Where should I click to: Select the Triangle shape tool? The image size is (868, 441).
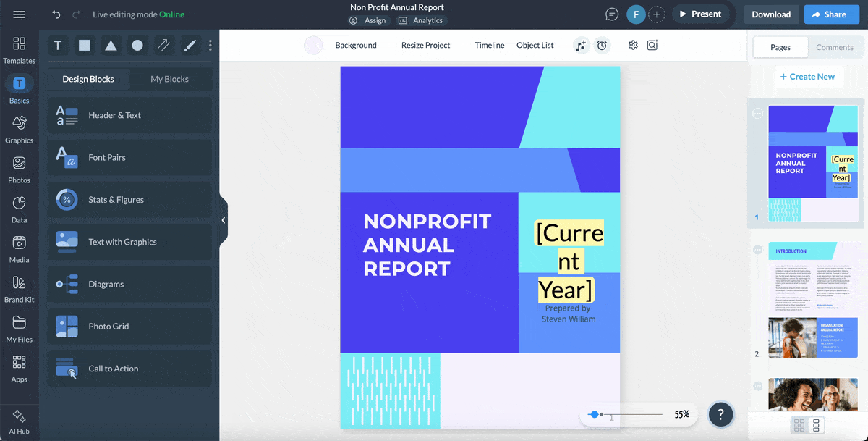110,45
